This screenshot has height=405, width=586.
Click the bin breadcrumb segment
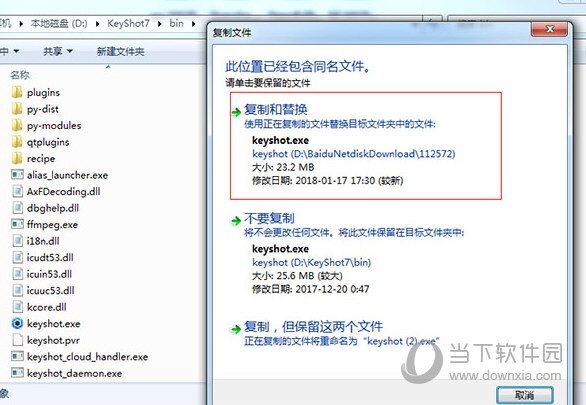(176, 24)
